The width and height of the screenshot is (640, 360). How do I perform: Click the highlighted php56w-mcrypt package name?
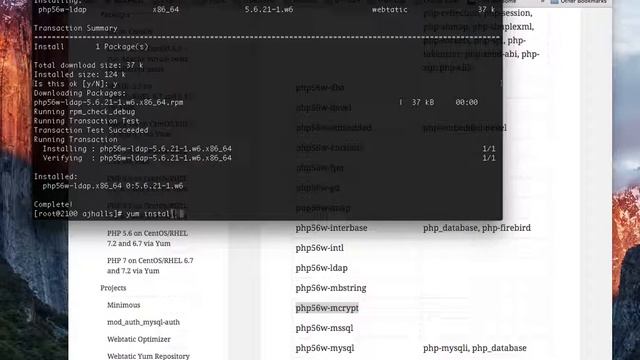click(x=327, y=308)
